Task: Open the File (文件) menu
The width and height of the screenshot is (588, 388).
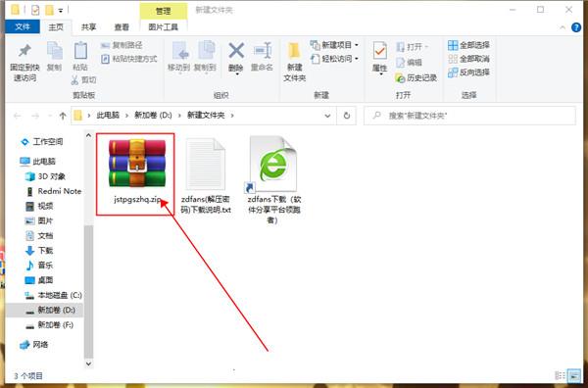Action: pos(23,27)
